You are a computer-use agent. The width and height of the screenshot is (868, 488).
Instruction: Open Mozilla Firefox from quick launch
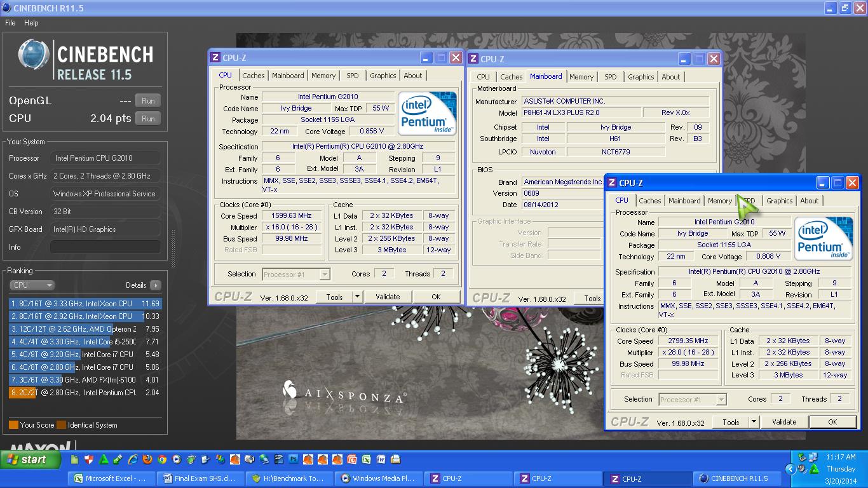pos(147,459)
